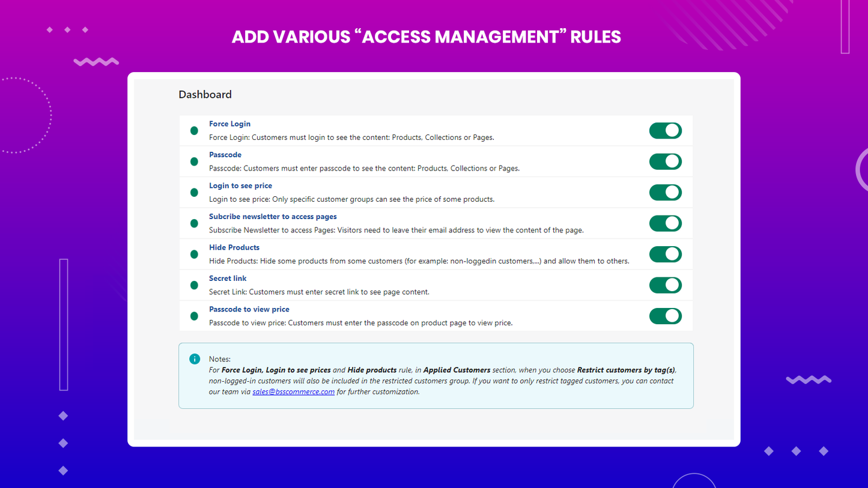The image size is (868, 488).
Task: Disable the Hide Products toggle
Action: coord(665,255)
